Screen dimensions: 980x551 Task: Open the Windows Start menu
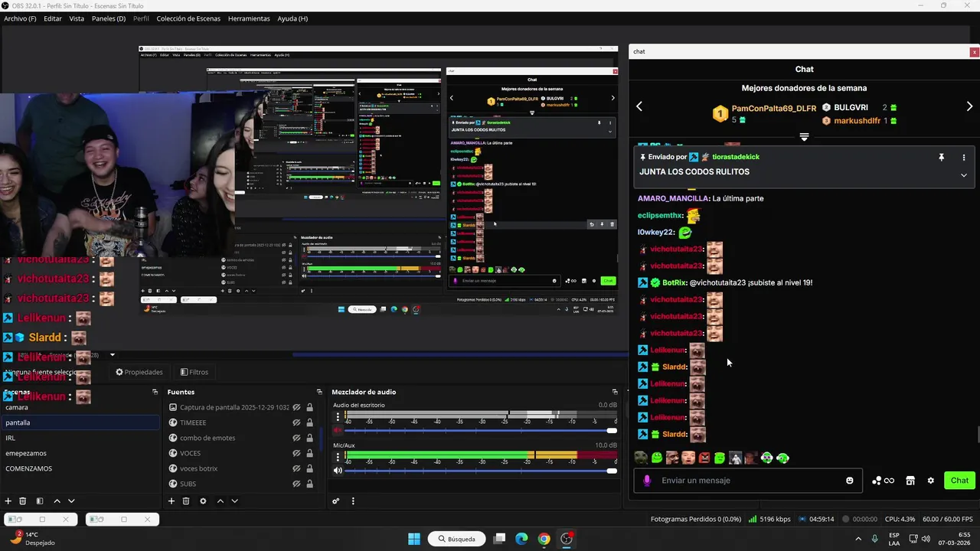coord(414,539)
